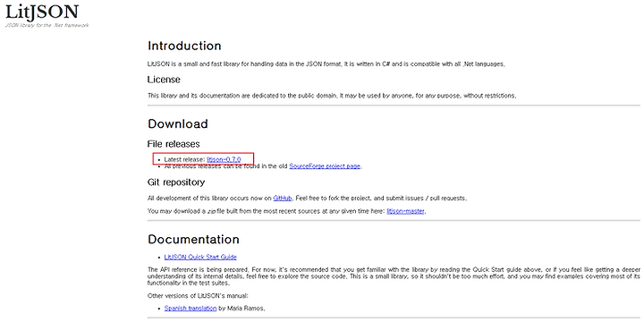Screen dimensions: 644x322
Task: Click the Introduction heading
Action: point(184,46)
